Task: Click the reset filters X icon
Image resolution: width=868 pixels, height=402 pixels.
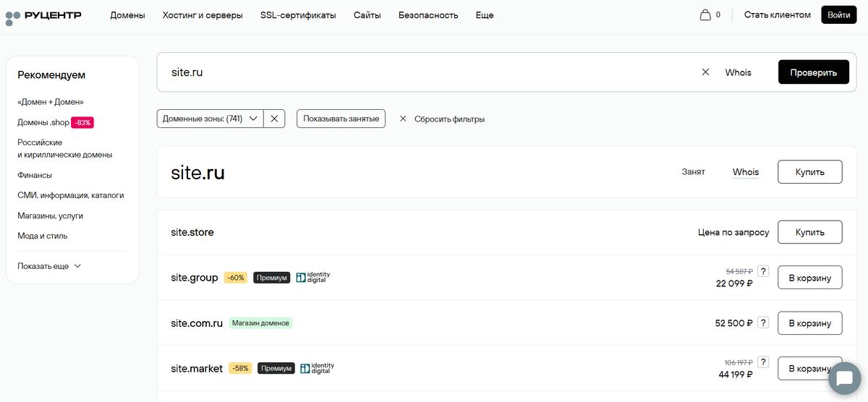Action: (404, 119)
